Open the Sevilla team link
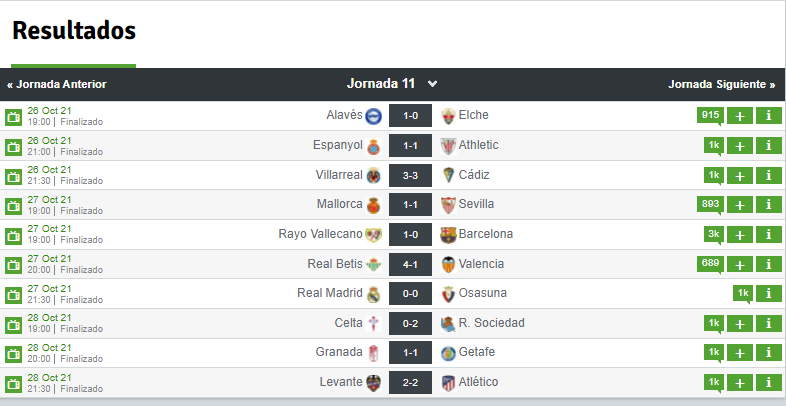786x406 pixels. click(476, 204)
